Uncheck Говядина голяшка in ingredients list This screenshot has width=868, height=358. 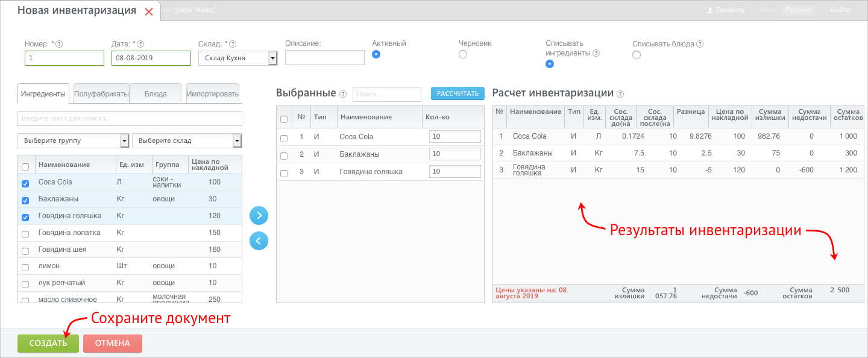25,218
